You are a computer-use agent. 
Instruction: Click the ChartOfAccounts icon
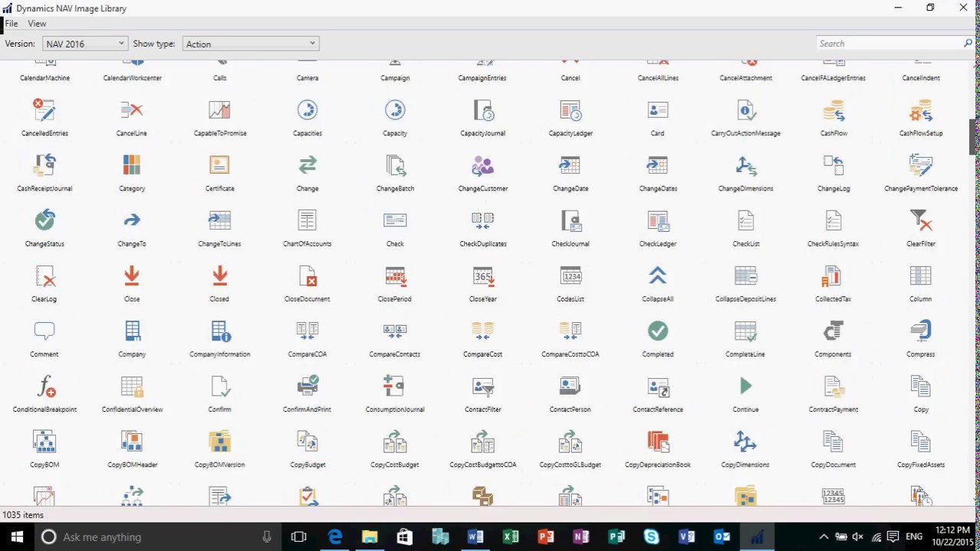pyautogui.click(x=307, y=220)
